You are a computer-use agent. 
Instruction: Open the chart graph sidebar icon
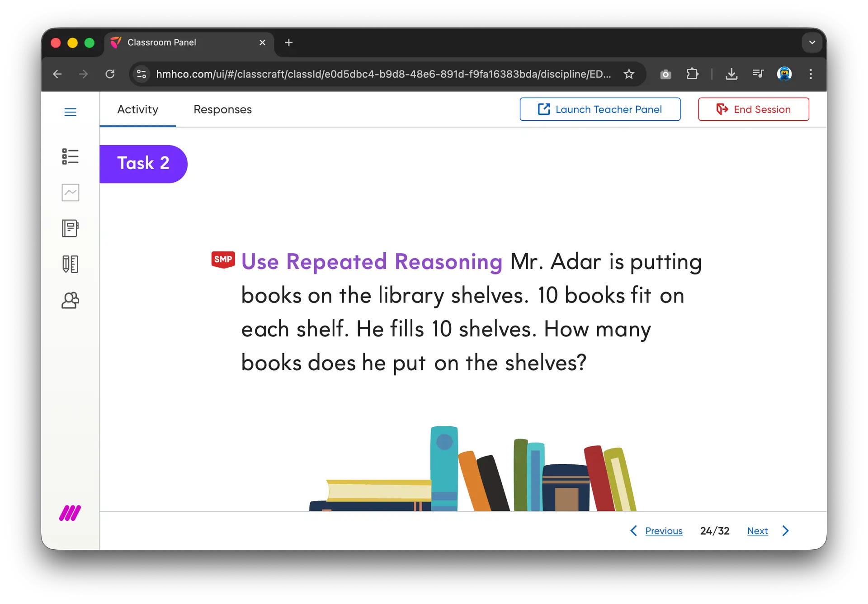point(70,193)
